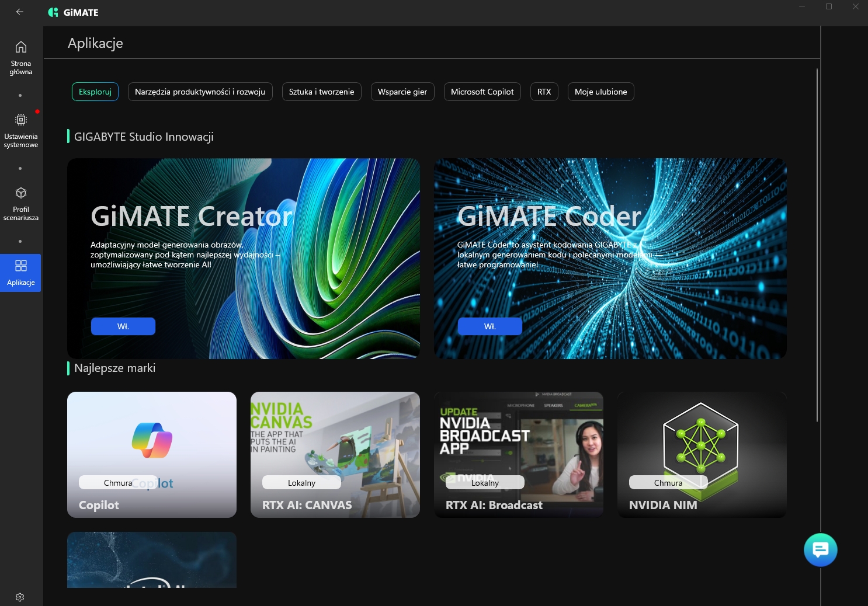Image resolution: width=868 pixels, height=606 pixels.
Task: Open the Copilot app card
Action: tap(152, 454)
